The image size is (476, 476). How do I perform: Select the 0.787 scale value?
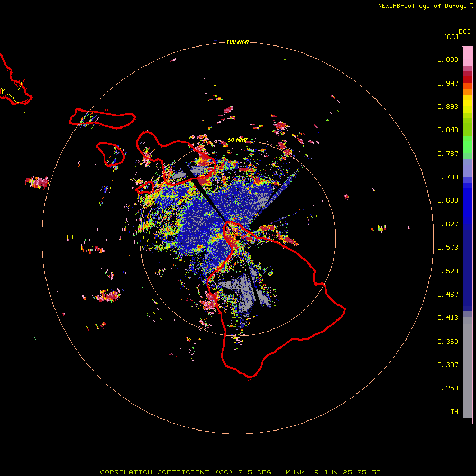(x=448, y=153)
